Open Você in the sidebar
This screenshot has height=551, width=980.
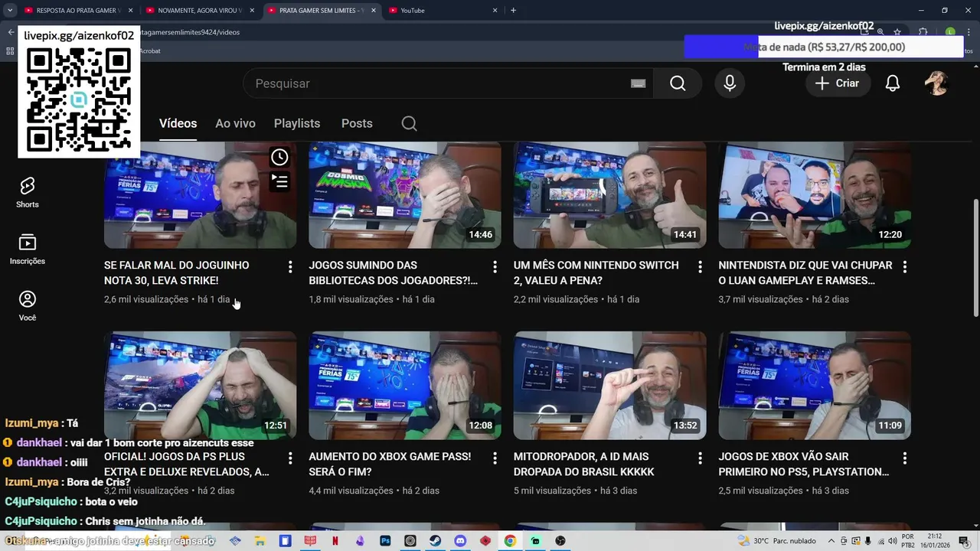[28, 306]
